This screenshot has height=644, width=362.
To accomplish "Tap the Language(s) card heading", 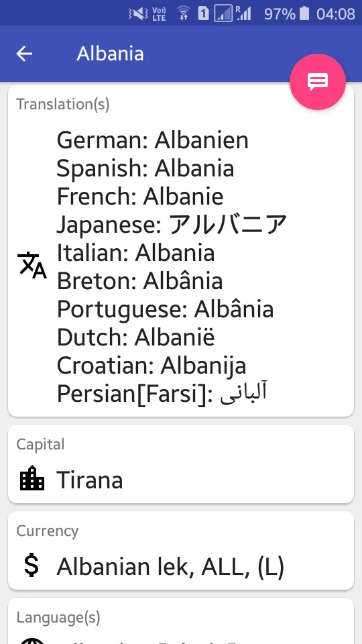I will coord(58,617).
